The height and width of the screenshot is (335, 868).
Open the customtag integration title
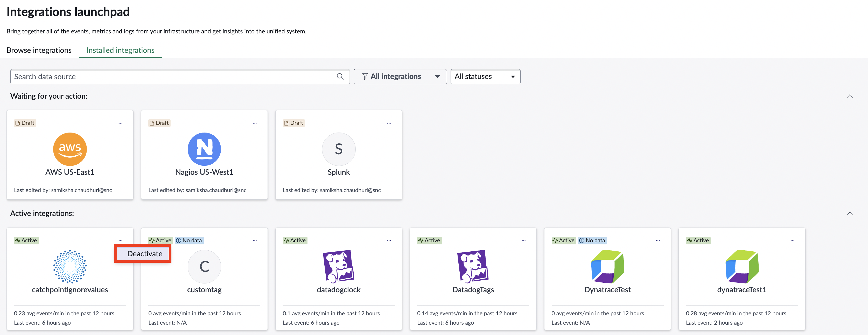pyautogui.click(x=204, y=290)
